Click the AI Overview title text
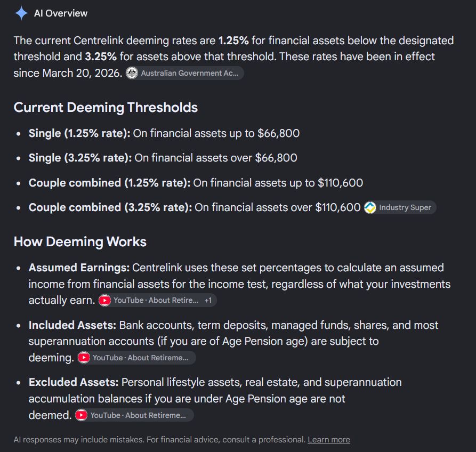 [x=61, y=13]
